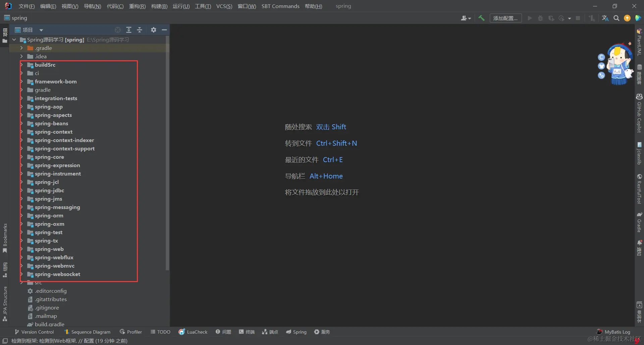Click the Stop square icon
The image size is (644, 345).
[x=578, y=18]
